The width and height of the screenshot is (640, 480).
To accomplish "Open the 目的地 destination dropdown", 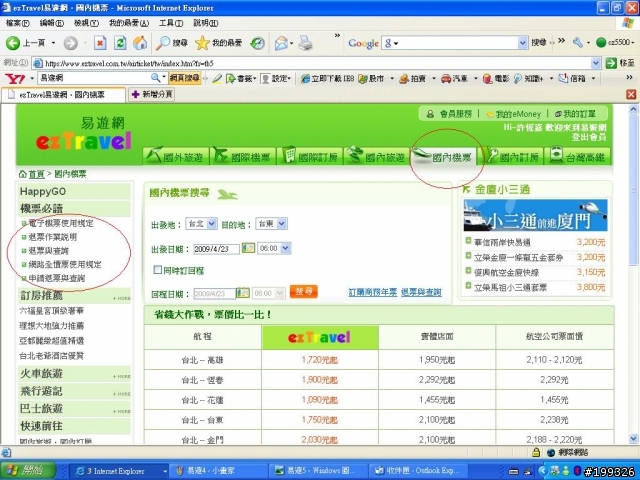I will point(282,224).
